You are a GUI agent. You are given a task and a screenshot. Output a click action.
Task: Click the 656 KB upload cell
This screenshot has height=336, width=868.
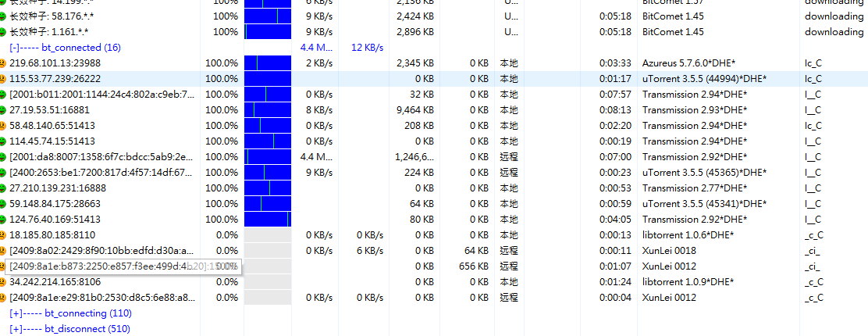[473, 266]
